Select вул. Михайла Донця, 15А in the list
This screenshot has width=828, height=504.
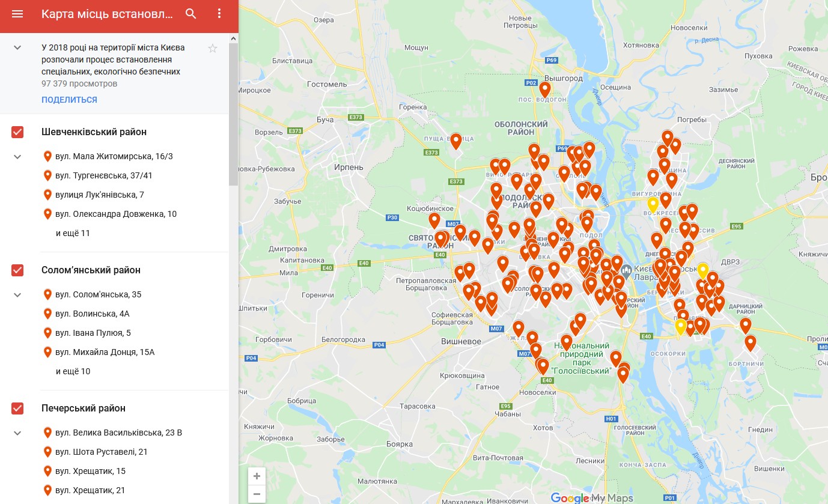tap(105, 352)
